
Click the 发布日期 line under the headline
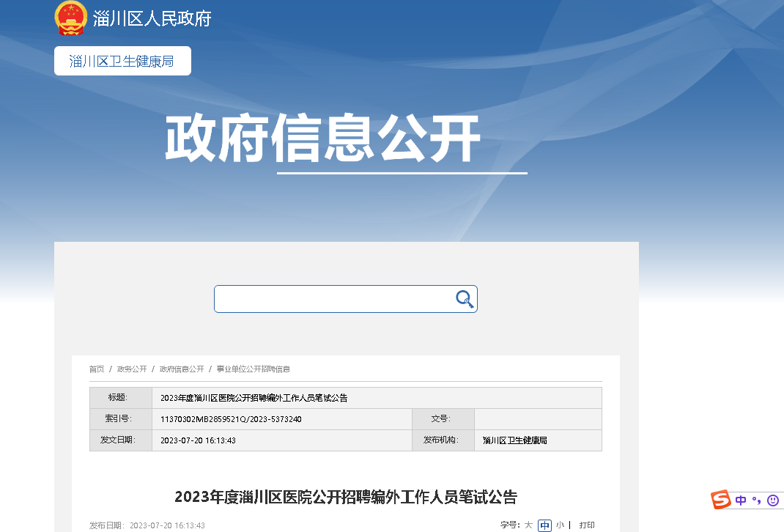(x=147, y=525)
